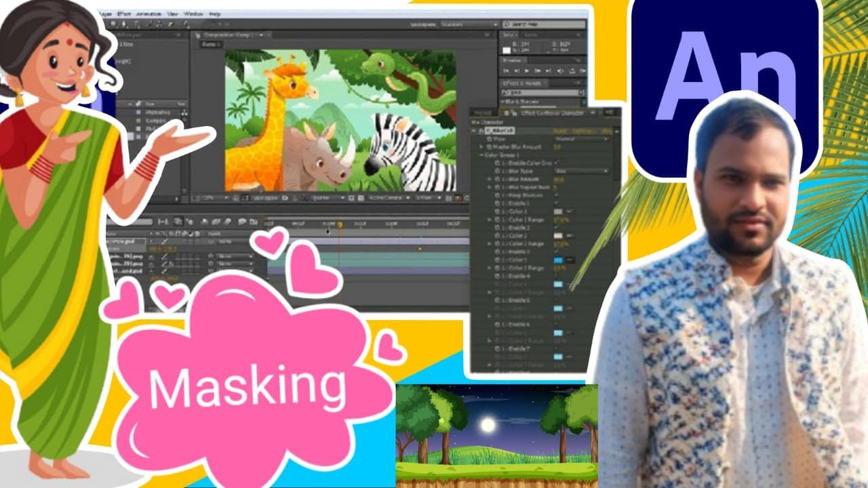Expand the Master Blur Amount property

(481, 146)
